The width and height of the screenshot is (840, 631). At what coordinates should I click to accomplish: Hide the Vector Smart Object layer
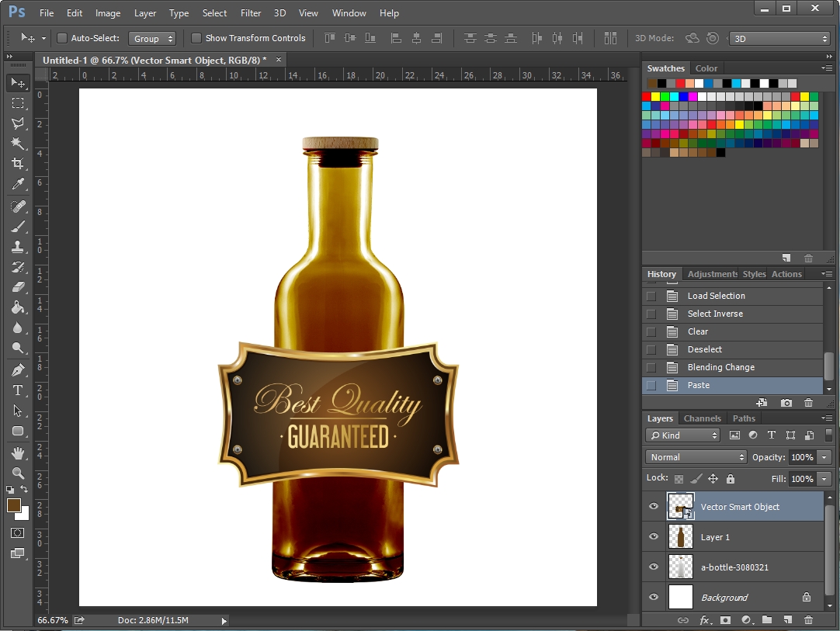click(654, 506)
